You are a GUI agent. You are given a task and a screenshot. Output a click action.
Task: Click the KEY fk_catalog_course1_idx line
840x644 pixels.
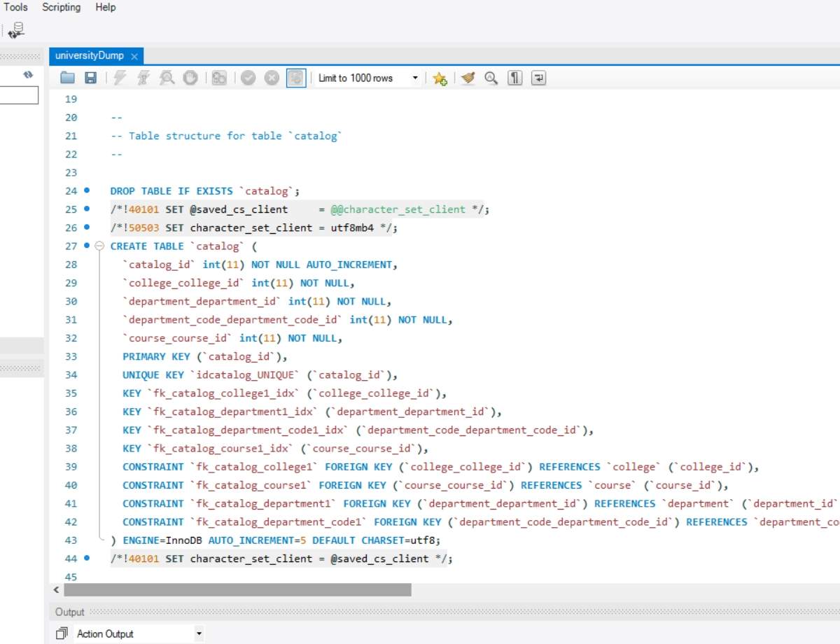tap(276, 449)
